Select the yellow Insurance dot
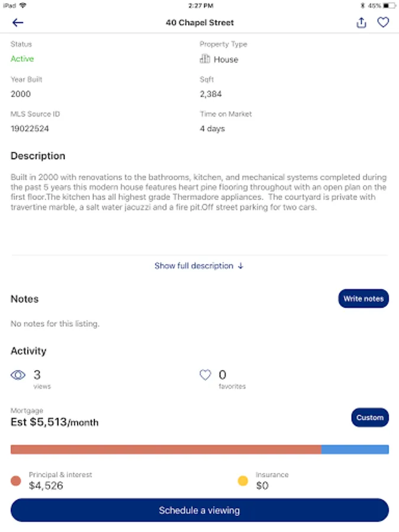Image resolution: width=399 pixels, height=532 pixels. click(x=243, y=481)
